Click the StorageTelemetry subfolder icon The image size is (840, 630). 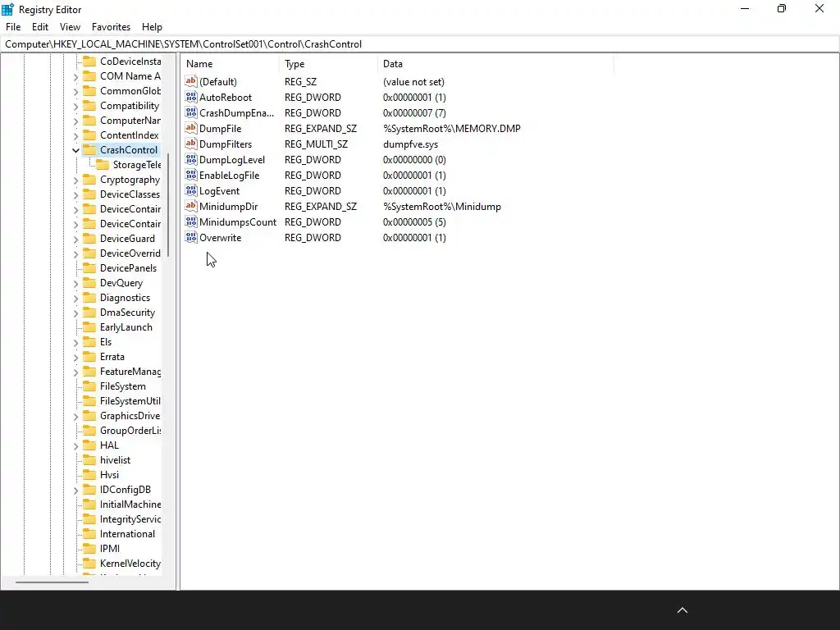103,164
